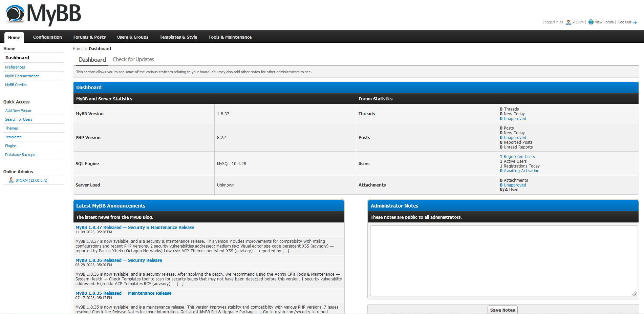Select the Dashboard tab heading
This screenshot has height=314, width=644.
(x=92, y=60)
